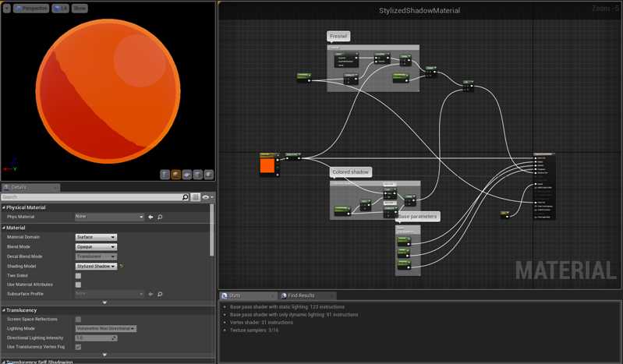This screenshot has width=623, height=364.
Task: Toggle the property matrix grid icon
Action: coord(195,197)
